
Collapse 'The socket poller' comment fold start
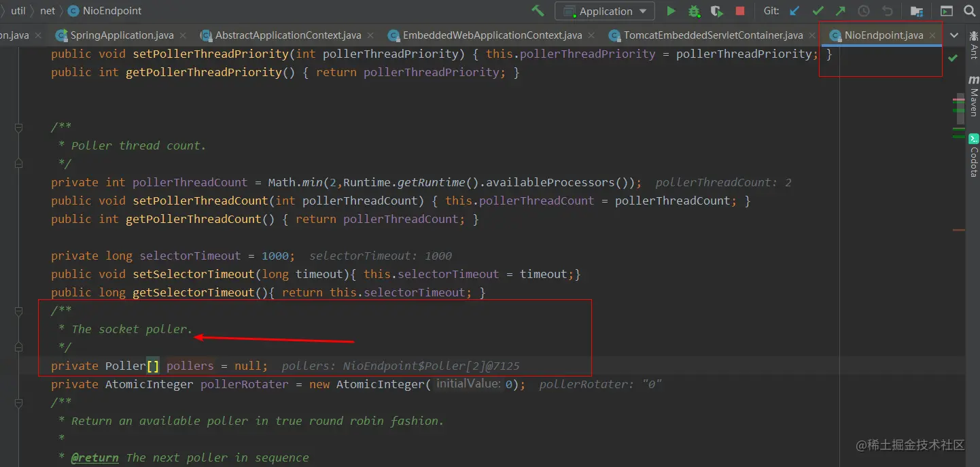(19, 311)
